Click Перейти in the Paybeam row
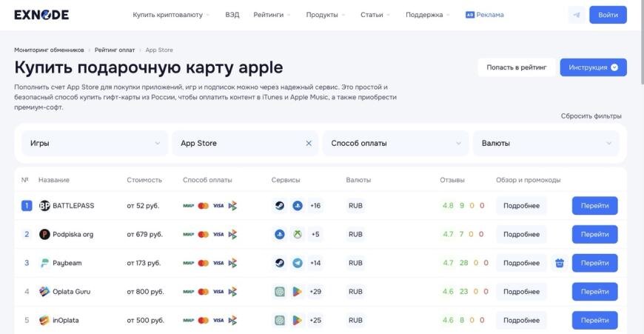The width and height of the screenshot is (644, 334). (594, 263)
